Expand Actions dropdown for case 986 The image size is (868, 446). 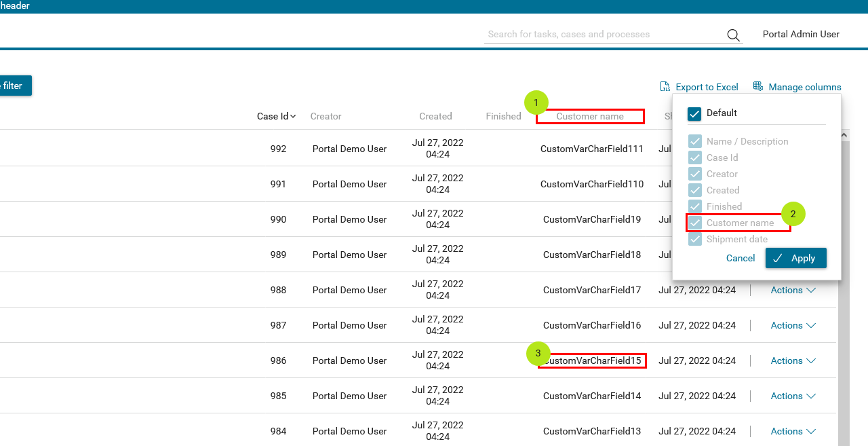(x=793, y=360)
